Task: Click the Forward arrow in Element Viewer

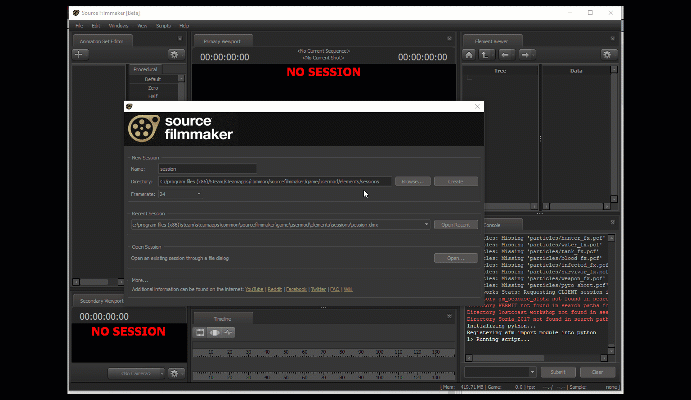Action: [x=525, y=55]
